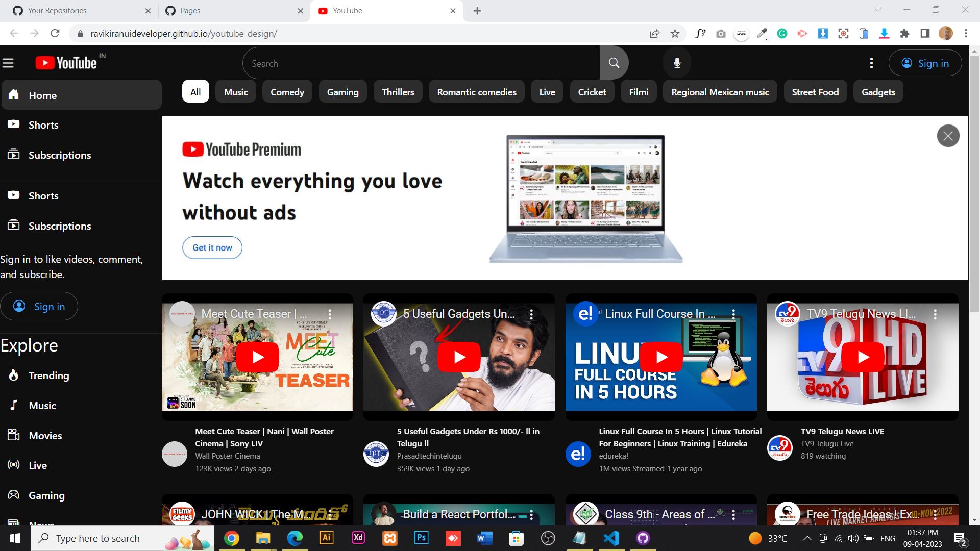This screenshot has height=551, width=980.
Task: Activate voice search microphone
Action: [677, 63]
